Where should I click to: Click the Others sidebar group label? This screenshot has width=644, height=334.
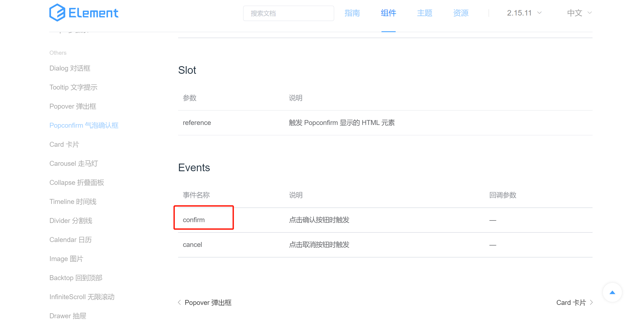coord(58,53)
